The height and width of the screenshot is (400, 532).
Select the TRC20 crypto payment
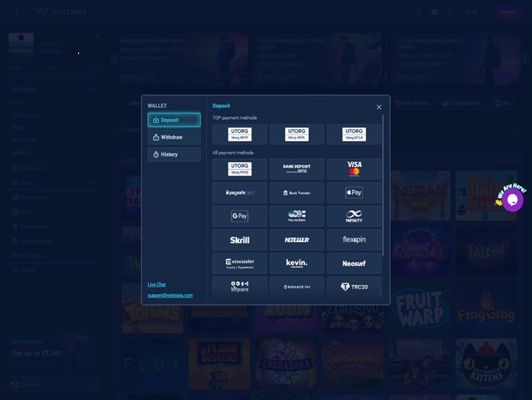pyautogui.click(x=354, y=286)
